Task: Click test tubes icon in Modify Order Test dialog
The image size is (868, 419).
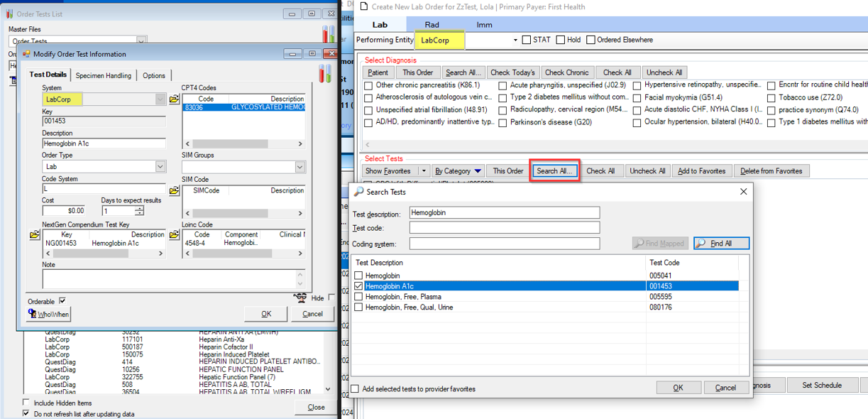Action: tap(325, 73)
